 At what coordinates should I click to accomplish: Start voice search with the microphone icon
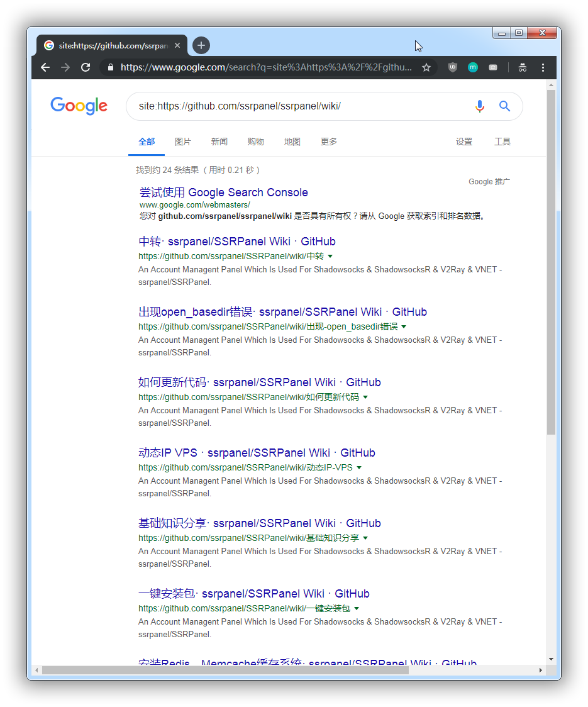click(x=480, y=106)
